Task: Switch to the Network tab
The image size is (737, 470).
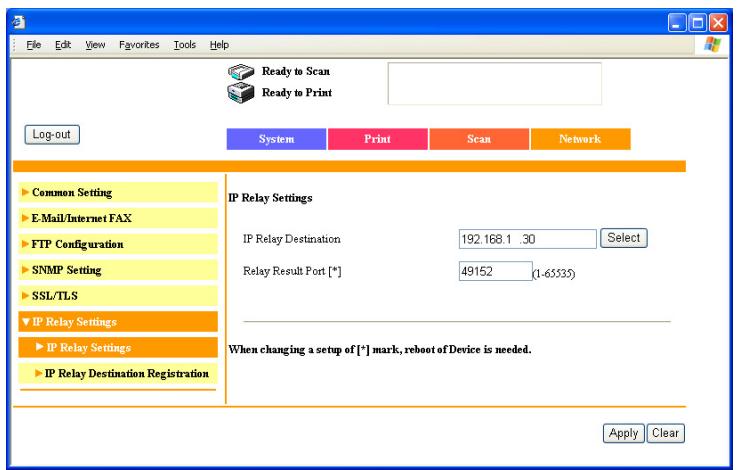Action: [580, 139]
